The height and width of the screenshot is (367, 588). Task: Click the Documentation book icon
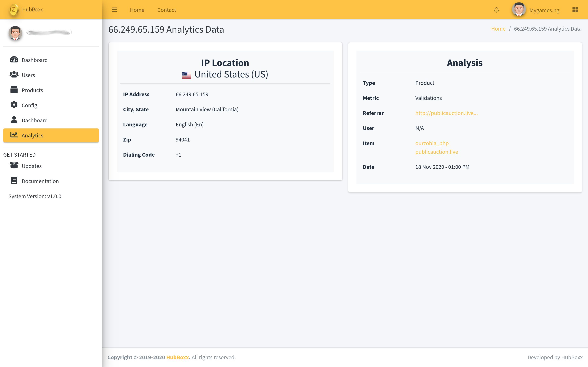(x=14, y=181)
